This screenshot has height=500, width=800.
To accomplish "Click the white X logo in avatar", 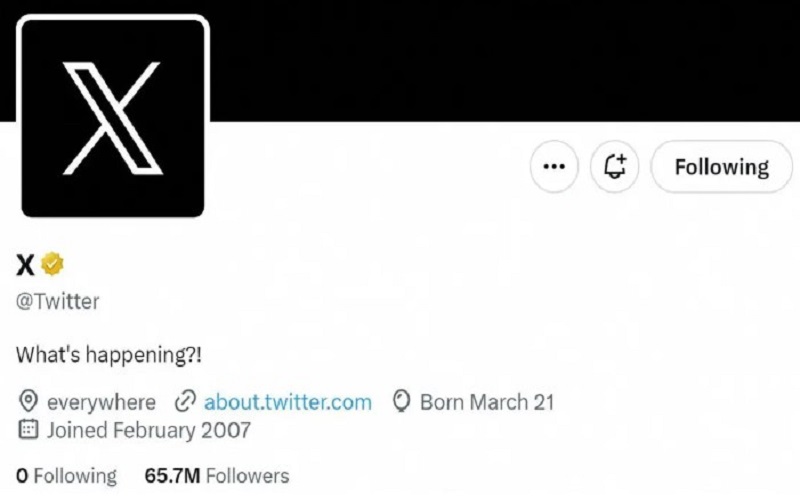I will click(x=112, y=116).
